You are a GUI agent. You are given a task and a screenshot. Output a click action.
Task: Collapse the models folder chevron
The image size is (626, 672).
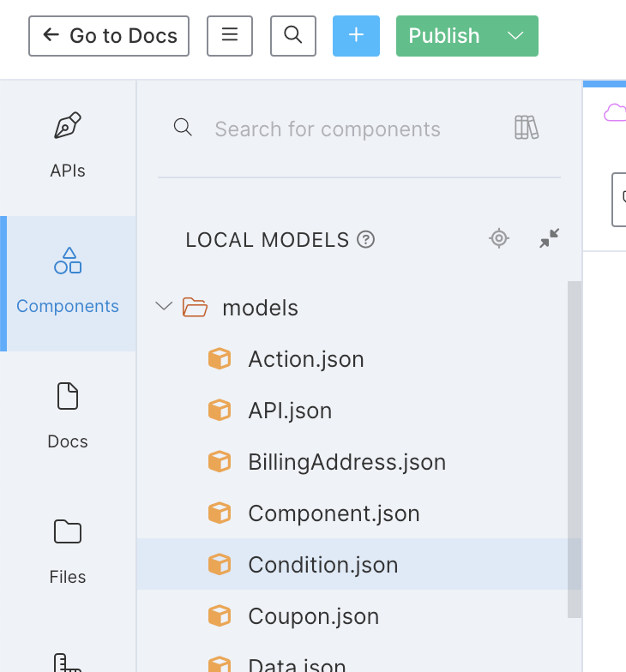click(x=164, y=307)
